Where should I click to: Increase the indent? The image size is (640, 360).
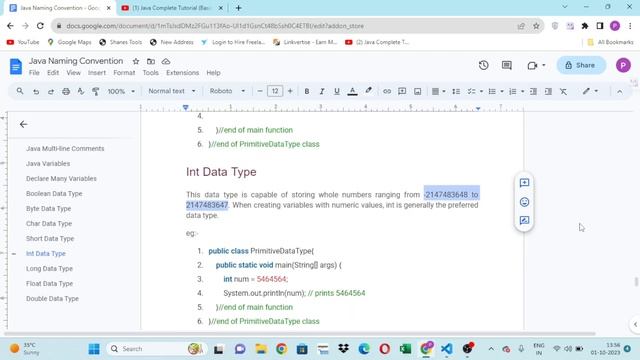[x=548, y=91]
